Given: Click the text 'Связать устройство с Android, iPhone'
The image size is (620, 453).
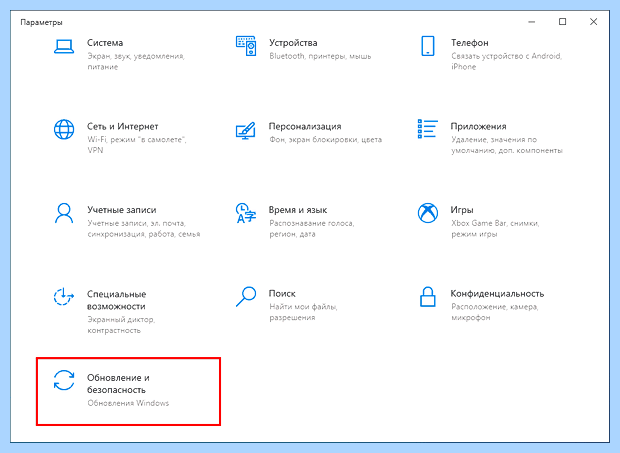Looking at the screenshot, I should (x=507, y=61).
